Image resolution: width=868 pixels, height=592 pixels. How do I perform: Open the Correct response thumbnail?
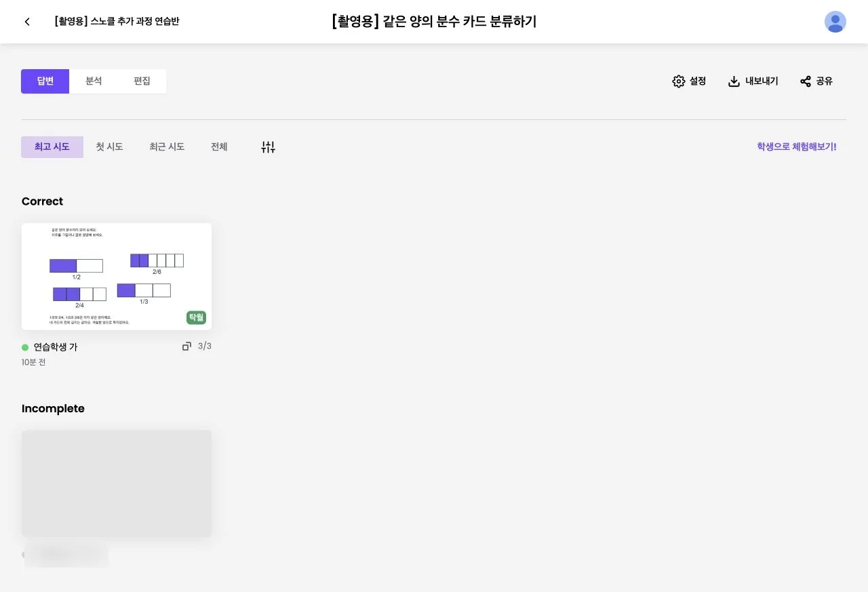[x=117, y=277]
